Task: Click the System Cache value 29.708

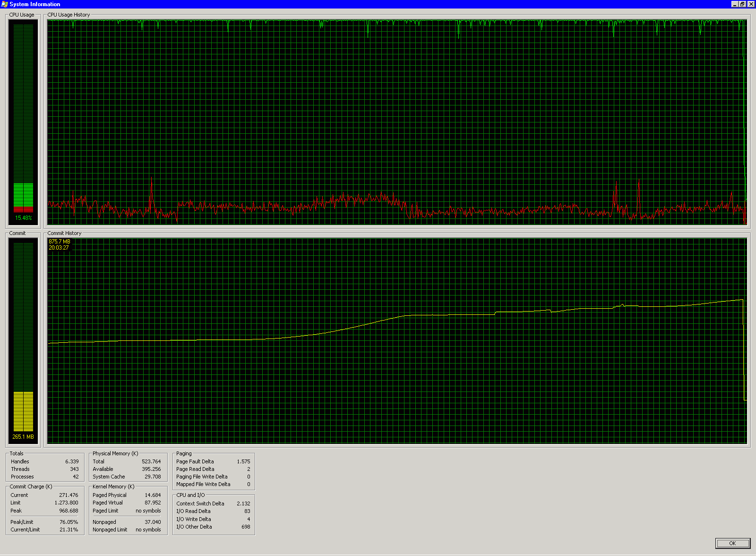Action: [153, 477]
